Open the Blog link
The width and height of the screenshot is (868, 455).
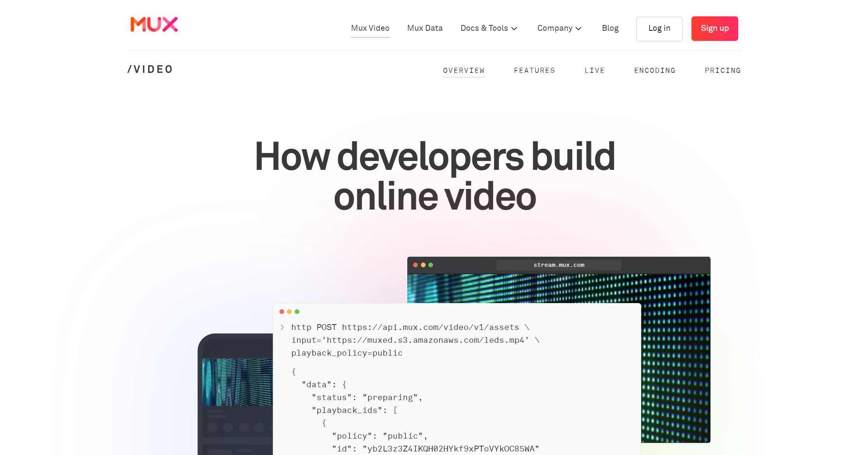coord(610,28)
